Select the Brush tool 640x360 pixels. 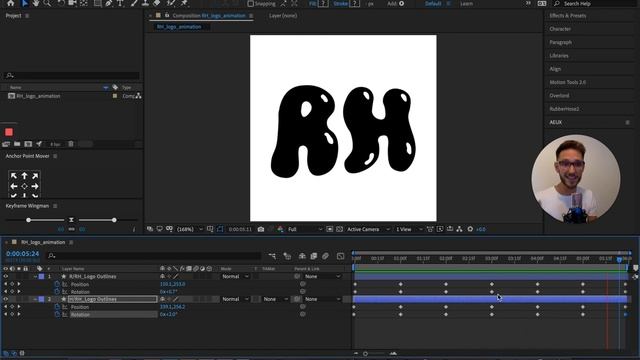click(x=134, y=3)
